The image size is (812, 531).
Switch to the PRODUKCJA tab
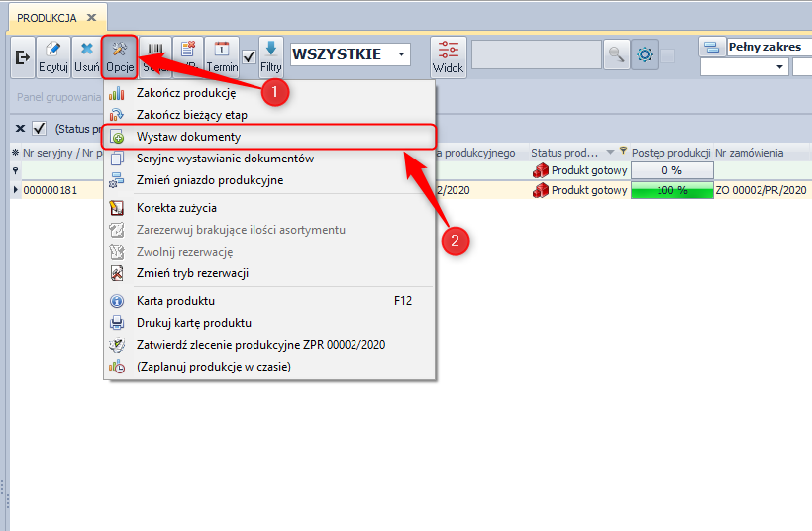click(47, 18)
